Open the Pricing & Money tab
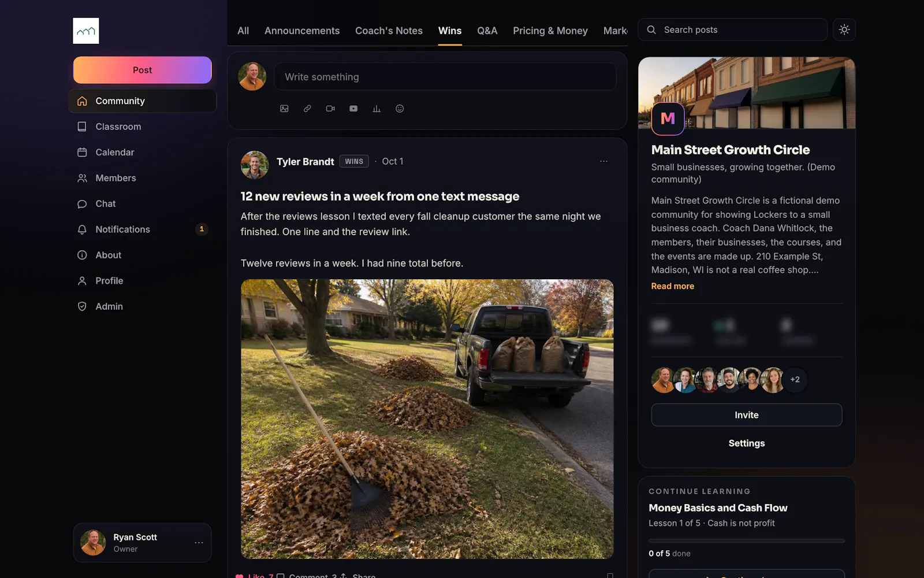 tap(550, 31)
